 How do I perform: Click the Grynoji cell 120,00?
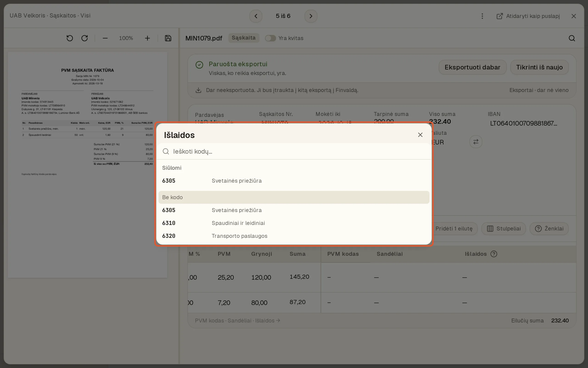261,277
